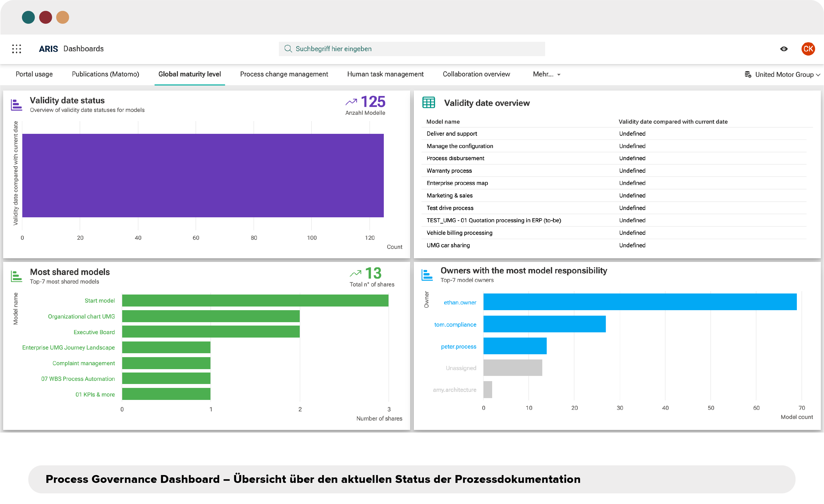Select the Warranty process row
Screen dimensions: 824x504
click(x=614, y=171)
